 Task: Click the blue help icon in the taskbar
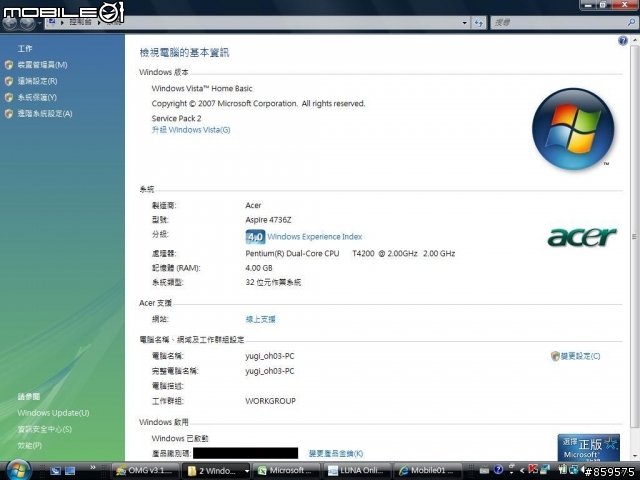tap(498, 470)
